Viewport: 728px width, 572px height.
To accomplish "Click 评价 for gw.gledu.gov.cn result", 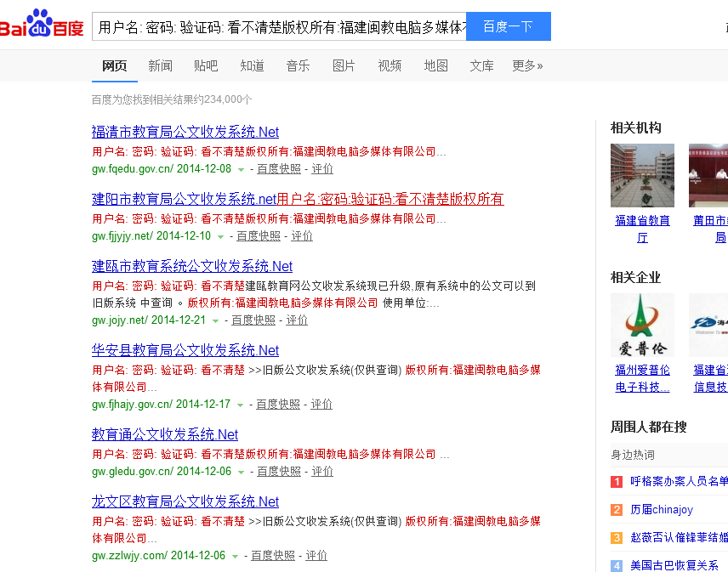I will point(322,472).
